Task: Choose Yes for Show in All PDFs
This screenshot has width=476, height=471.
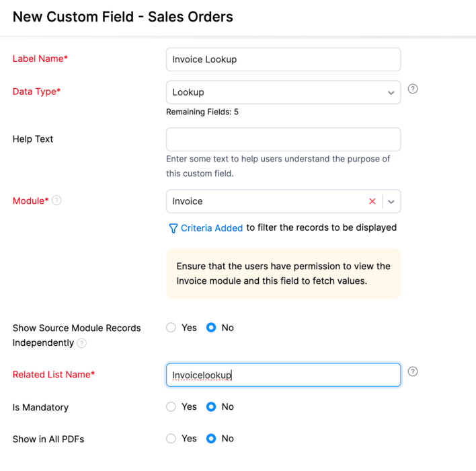Action: click(x=171, y=439)
